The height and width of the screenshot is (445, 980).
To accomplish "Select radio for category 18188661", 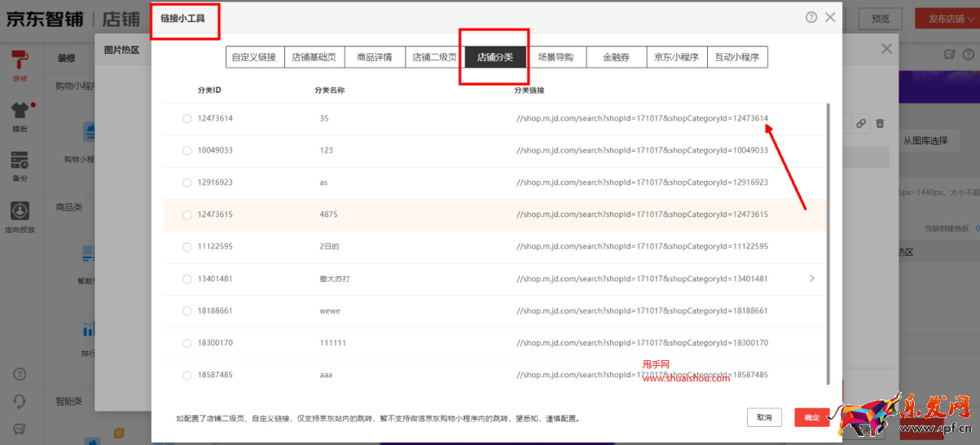I will tap(187, 311).
